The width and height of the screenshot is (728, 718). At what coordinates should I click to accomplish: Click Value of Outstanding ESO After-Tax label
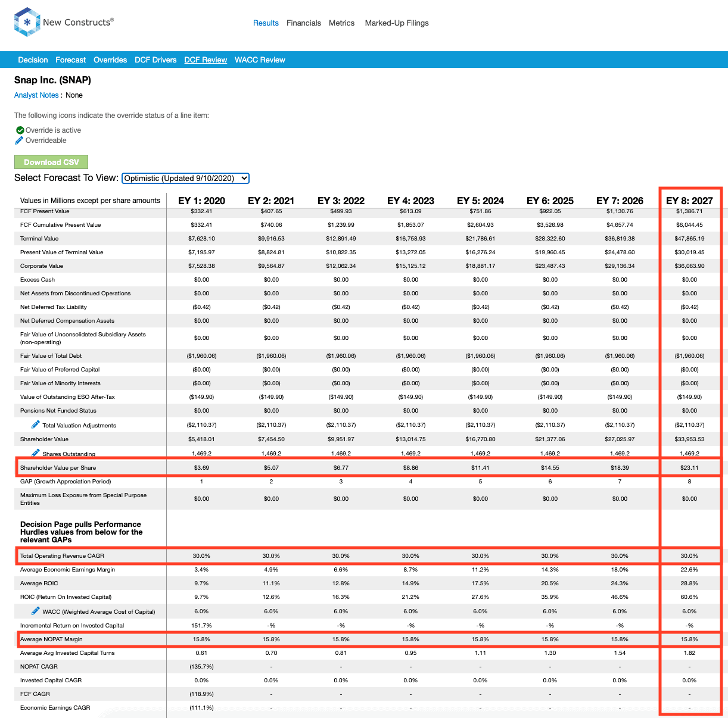pyautogui.click(x=67, y=397)
